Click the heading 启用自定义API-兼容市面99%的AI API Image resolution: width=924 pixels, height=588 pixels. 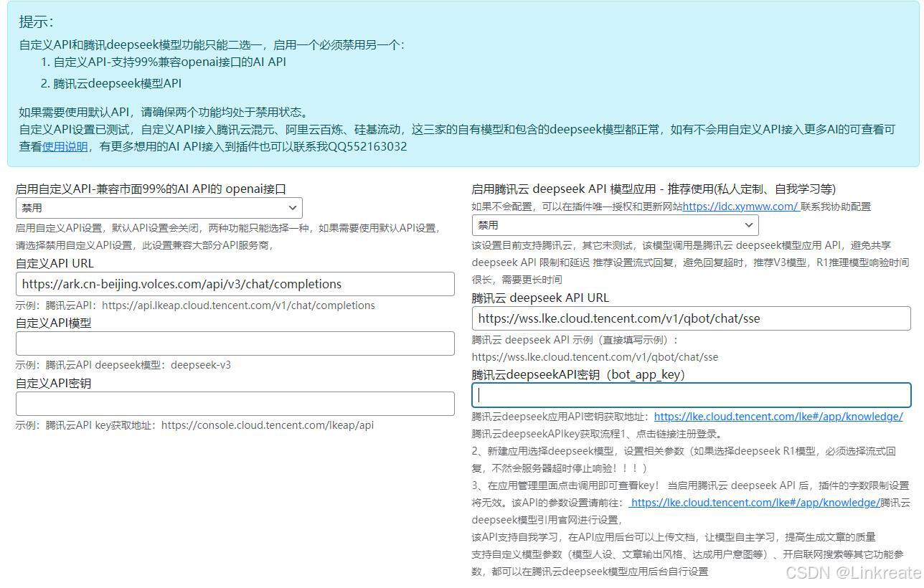click(151, 189)
